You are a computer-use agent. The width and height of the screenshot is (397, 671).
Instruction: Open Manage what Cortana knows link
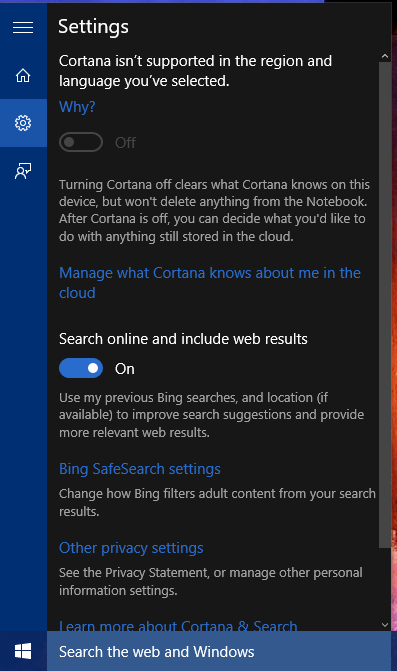(210, 283)
